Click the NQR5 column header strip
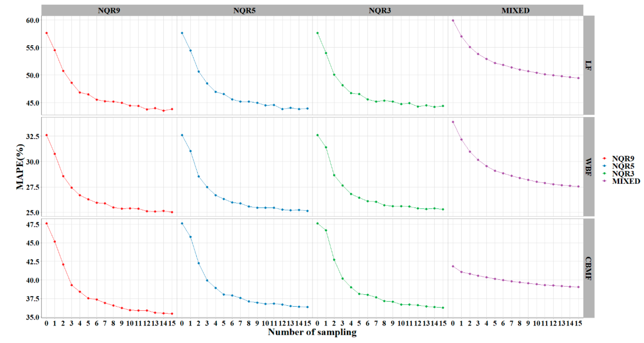Image resolution: width=644 pixels, height=343 pixels. (245, 11)
